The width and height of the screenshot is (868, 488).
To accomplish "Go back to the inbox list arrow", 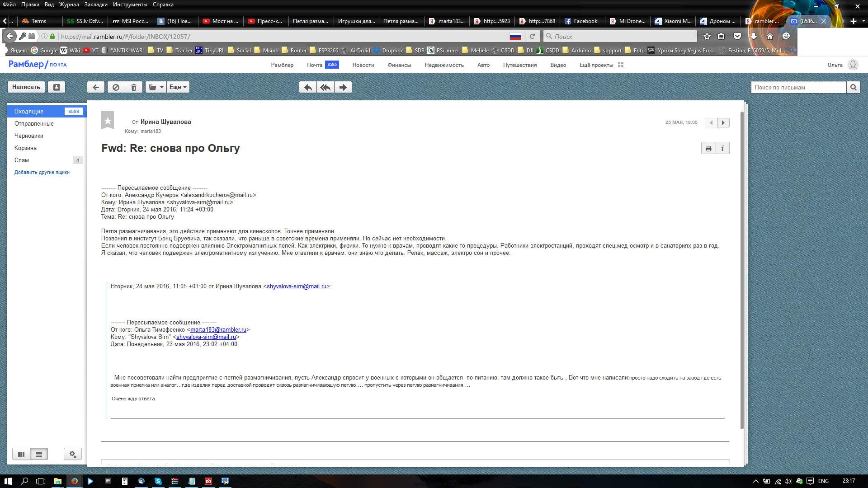I will point(96,87).
